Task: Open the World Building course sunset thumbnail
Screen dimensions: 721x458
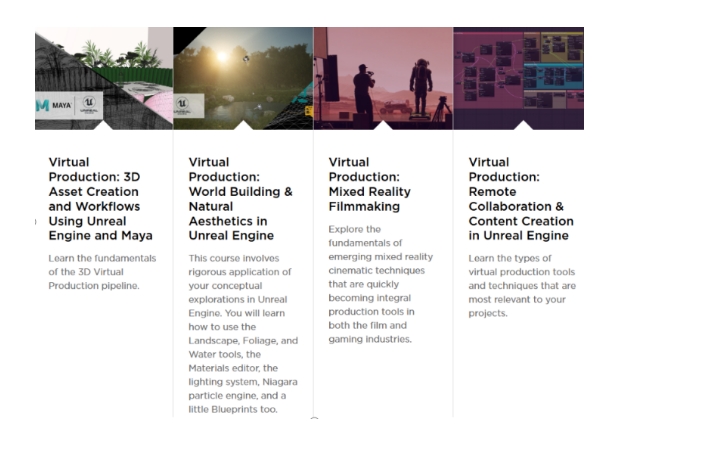Action: click(243, 78)
